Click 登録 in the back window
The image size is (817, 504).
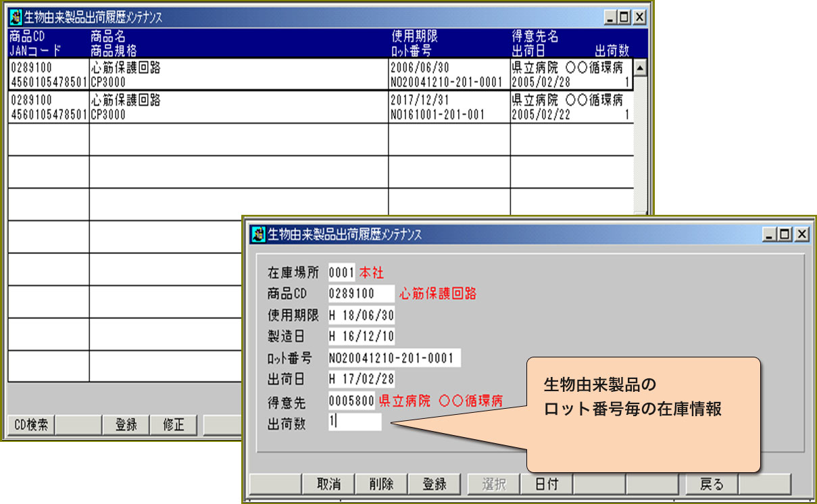tap(126, 425)
